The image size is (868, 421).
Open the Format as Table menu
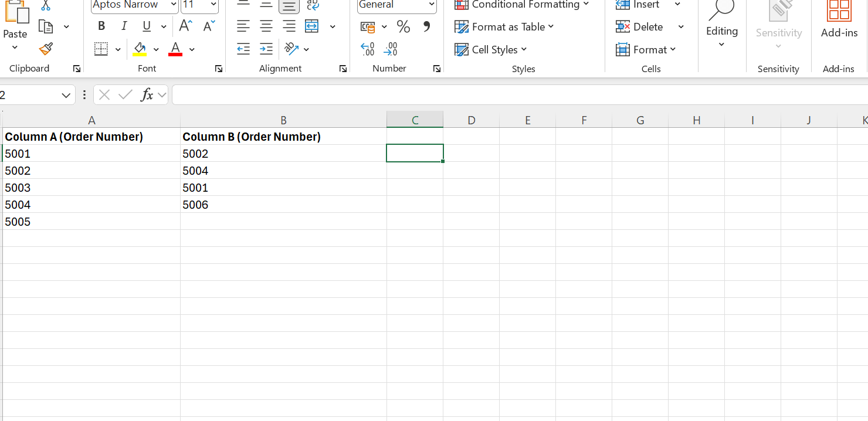pos(503,26)
